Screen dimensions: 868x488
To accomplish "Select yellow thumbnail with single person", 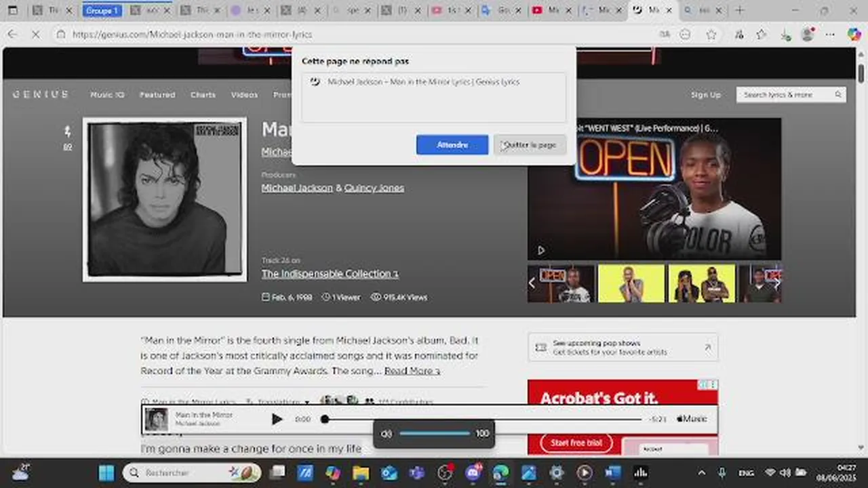I will tap(631, 283).
